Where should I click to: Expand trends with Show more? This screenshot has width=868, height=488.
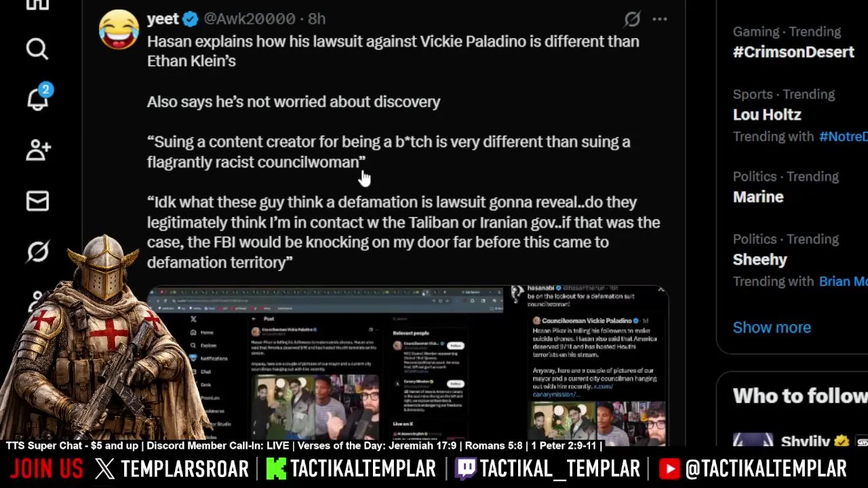[x=772, y=327]
